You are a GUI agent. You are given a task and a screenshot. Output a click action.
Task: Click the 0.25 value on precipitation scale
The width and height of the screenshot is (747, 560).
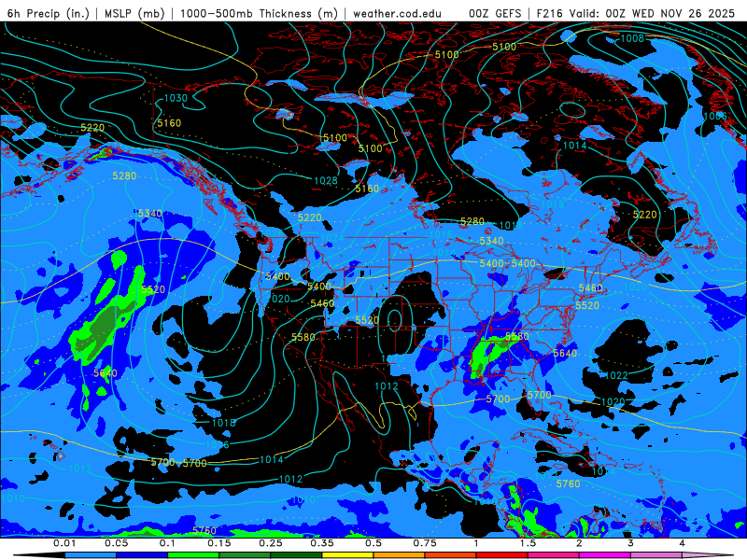271,543
